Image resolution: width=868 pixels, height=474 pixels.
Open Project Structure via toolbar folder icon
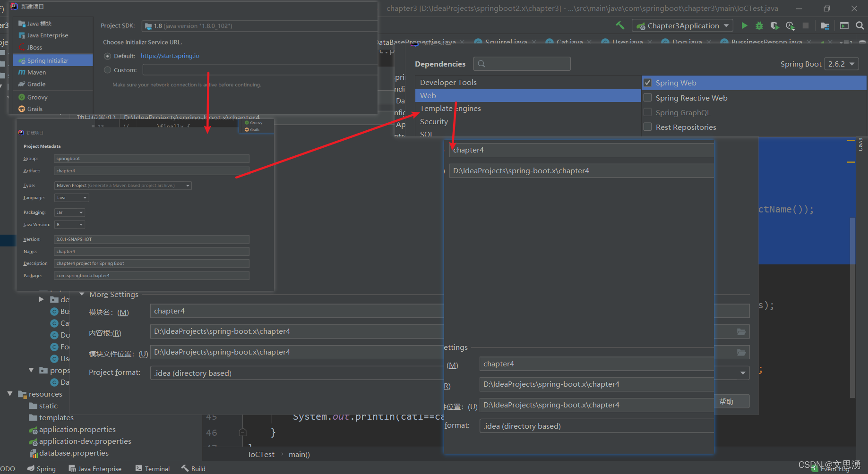825,25
